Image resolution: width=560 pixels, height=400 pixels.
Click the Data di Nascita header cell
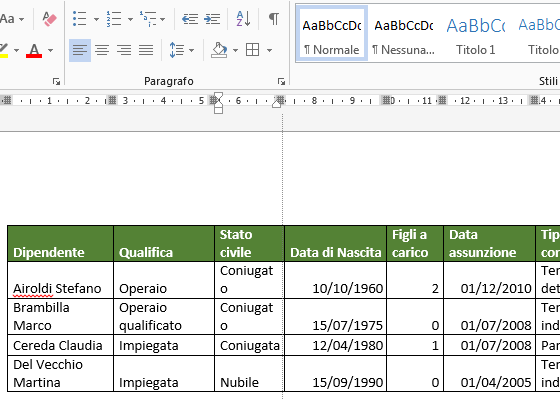335,244
